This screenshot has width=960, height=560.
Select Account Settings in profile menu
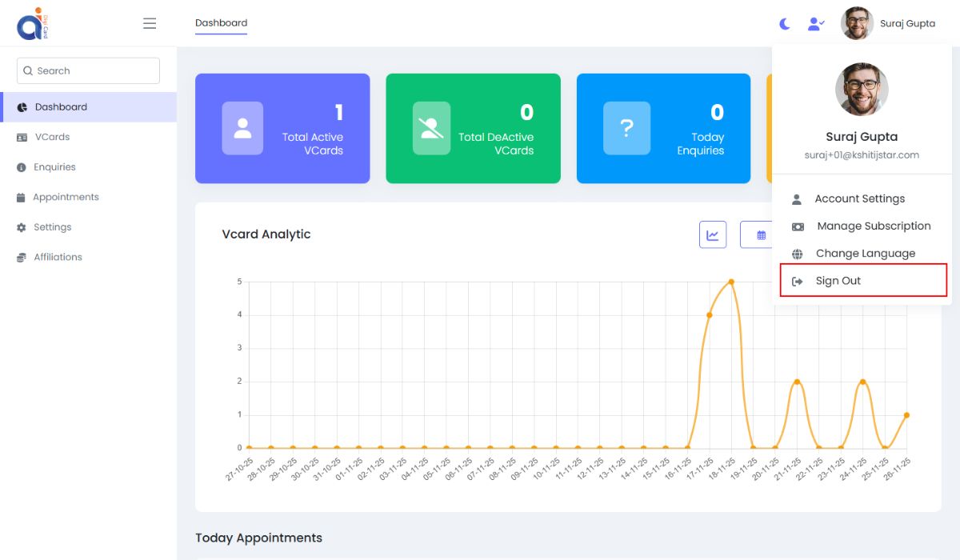[859, 198]
